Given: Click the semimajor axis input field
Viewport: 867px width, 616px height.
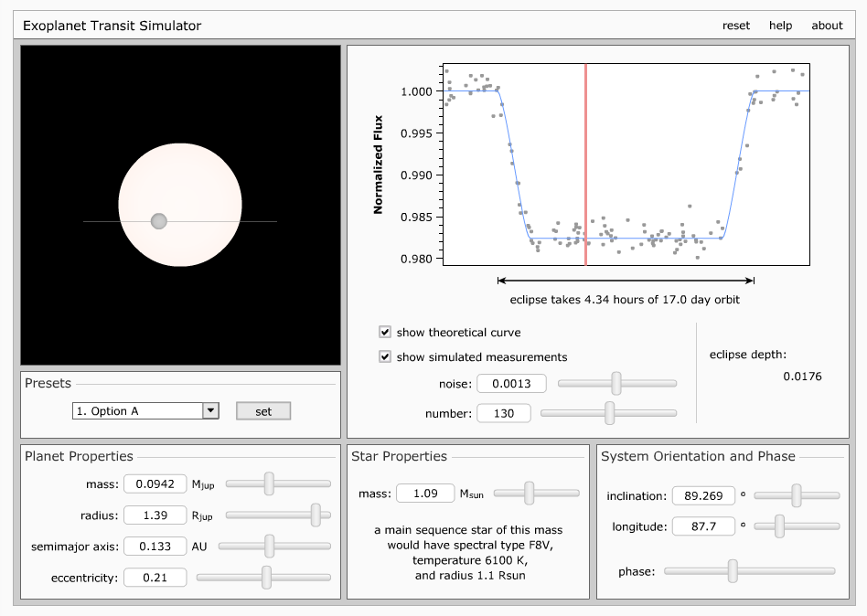Looking at the screenshot, I should click(x=155, y=547).
